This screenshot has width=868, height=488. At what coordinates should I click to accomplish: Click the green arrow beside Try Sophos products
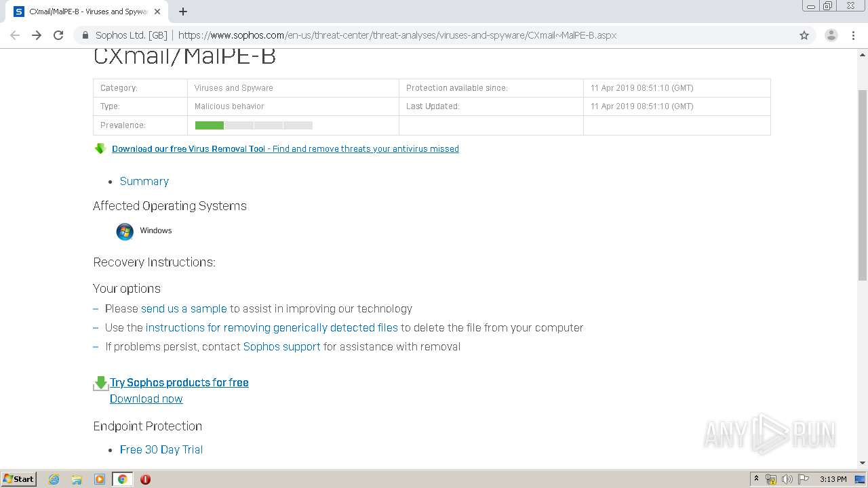[x=100, y=384]
